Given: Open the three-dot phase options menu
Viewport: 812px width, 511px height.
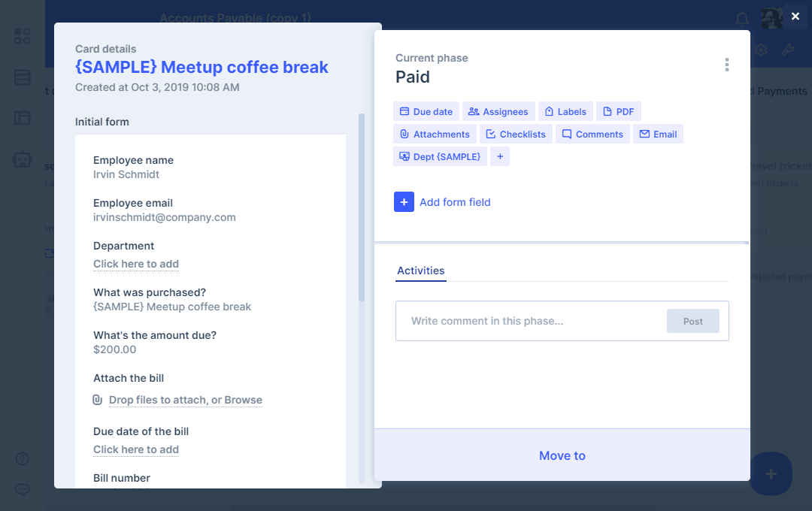Looking at the screenshot, I should point(726,65).
